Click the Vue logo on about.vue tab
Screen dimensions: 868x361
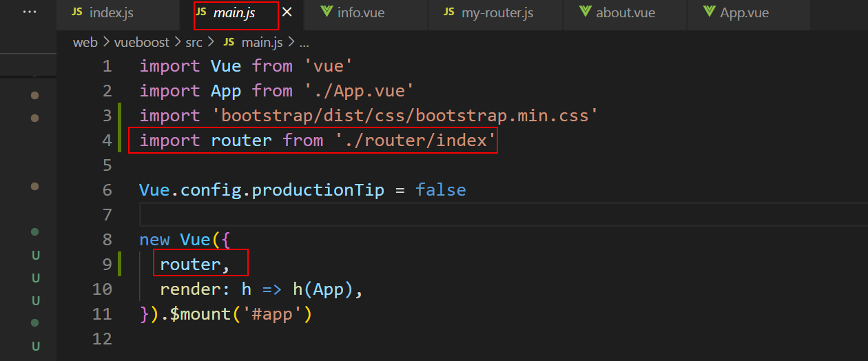tap(586, 12)
